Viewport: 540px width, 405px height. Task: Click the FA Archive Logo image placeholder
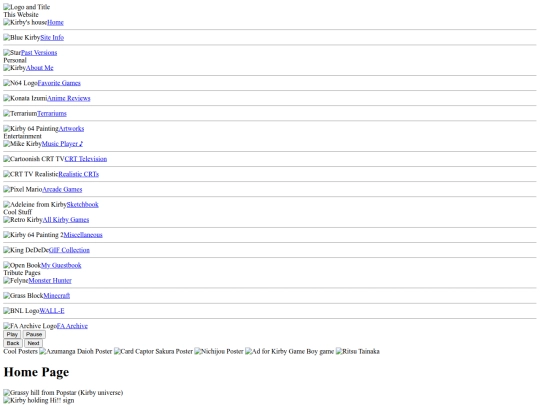[30, 326]
